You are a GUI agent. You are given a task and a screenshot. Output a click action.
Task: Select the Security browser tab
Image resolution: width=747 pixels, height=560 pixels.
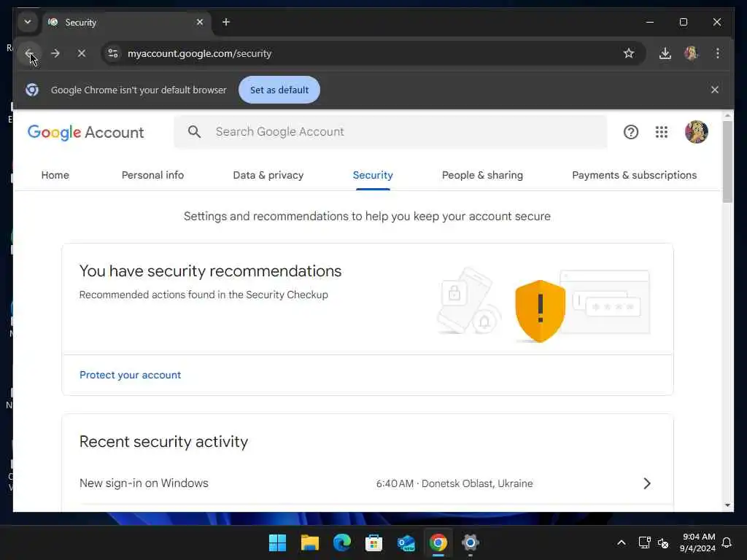[126, 23]
